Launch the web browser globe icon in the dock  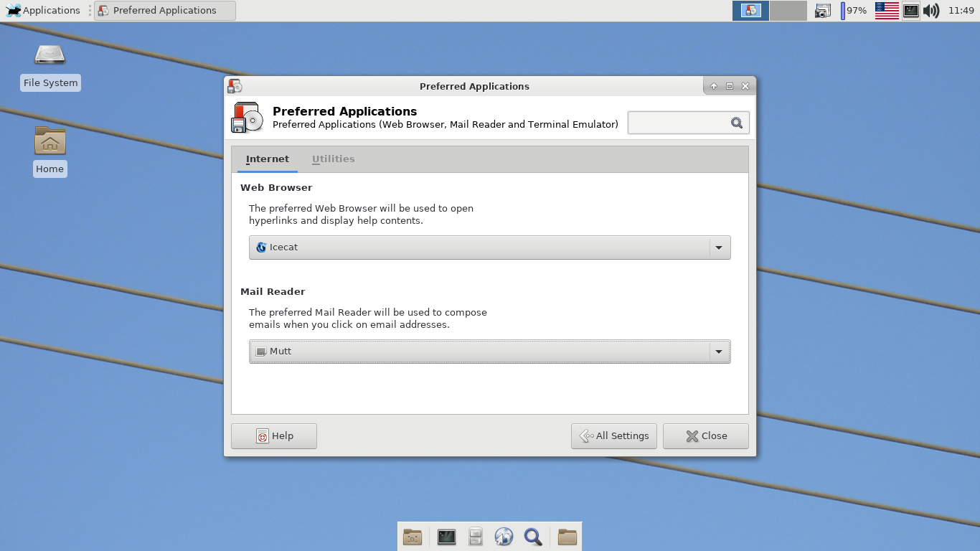(504, 537)
